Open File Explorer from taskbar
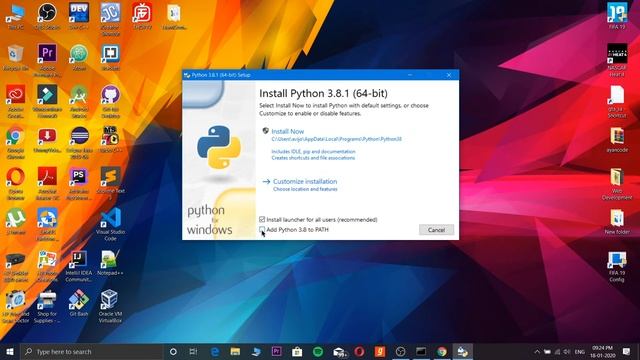Image resolution: width=640 pixels, height=360 pixels. point(235,351)
